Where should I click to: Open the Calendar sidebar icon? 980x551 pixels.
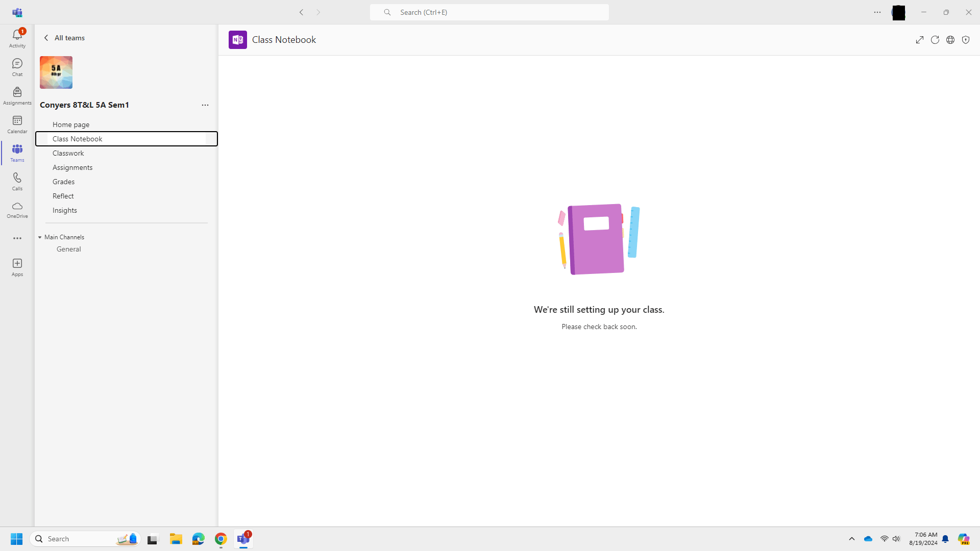[17, 124]
